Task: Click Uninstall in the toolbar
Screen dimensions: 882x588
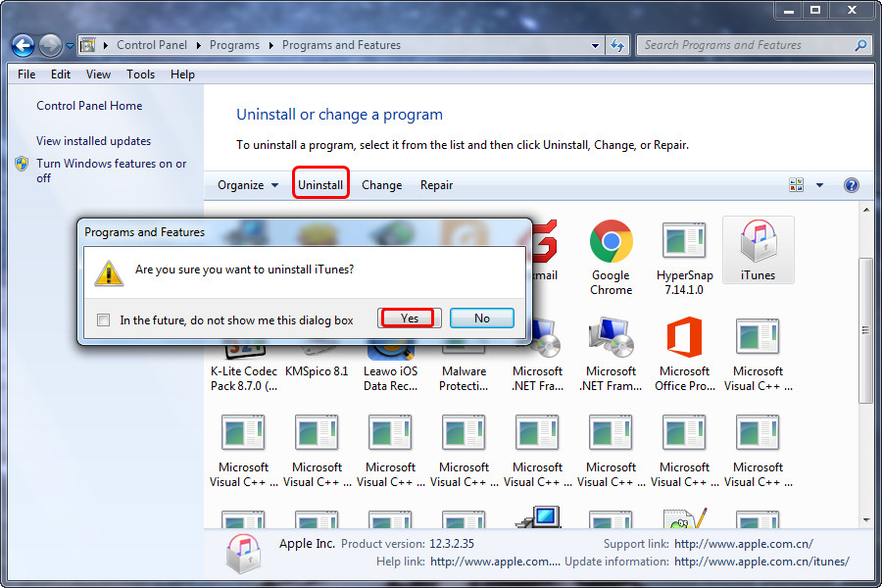Action: pos(320,185)
